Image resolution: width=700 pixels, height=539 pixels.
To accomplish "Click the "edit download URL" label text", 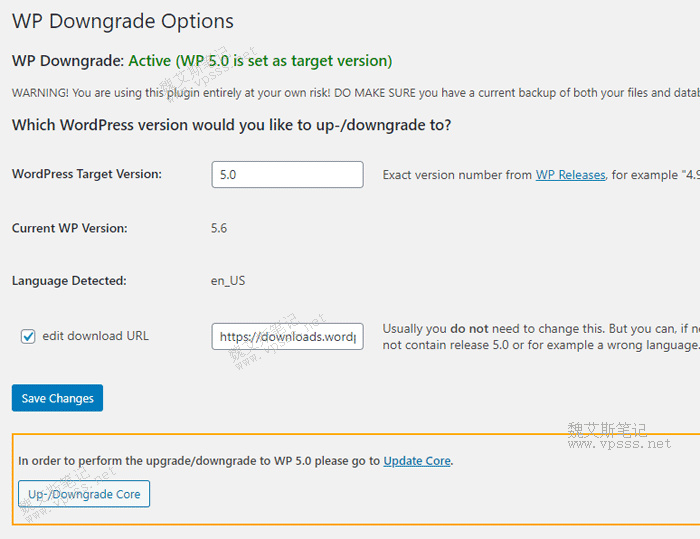I will click(95, 336).
